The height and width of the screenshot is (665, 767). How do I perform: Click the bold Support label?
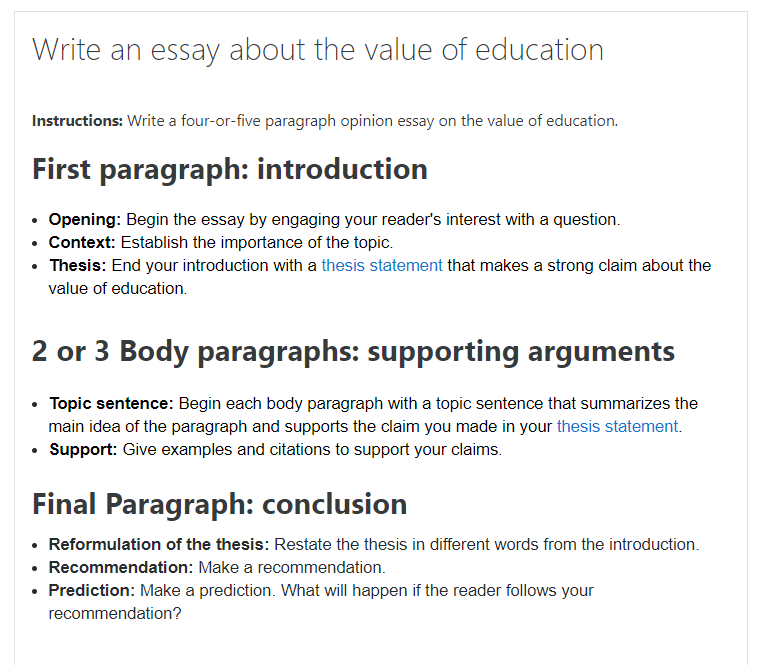(83, 449)
